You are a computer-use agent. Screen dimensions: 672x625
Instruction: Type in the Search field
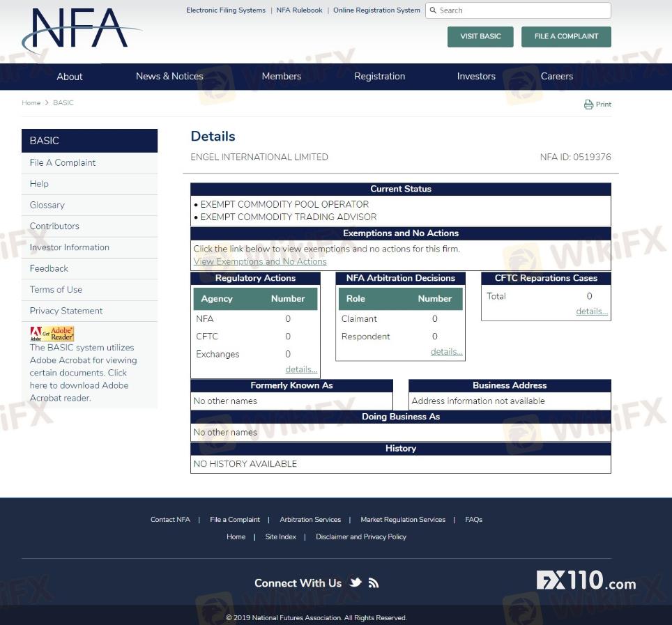click(x=523, y=10)
